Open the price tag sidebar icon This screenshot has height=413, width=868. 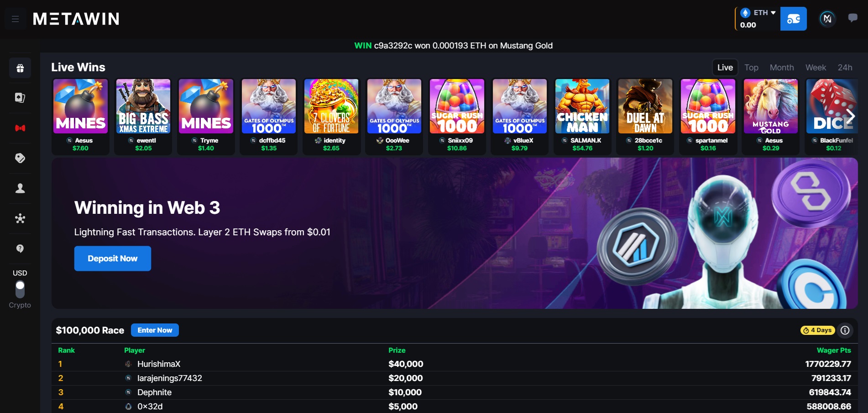tap(20, 158)
